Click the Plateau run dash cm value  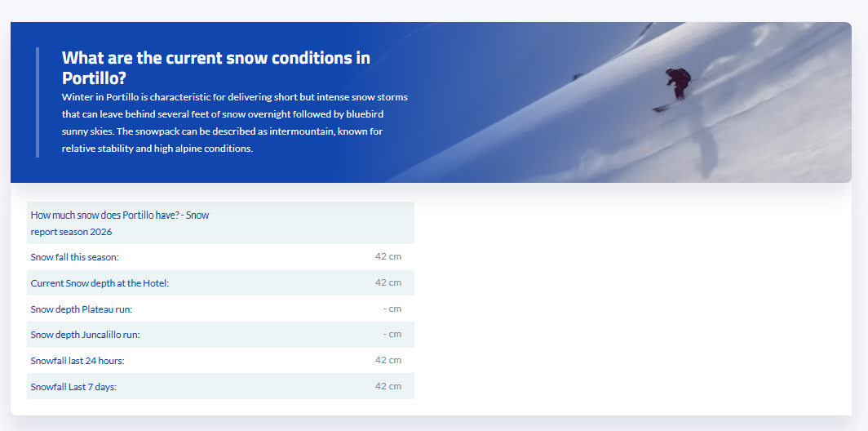pyautogui.click(x=392, y=309)
